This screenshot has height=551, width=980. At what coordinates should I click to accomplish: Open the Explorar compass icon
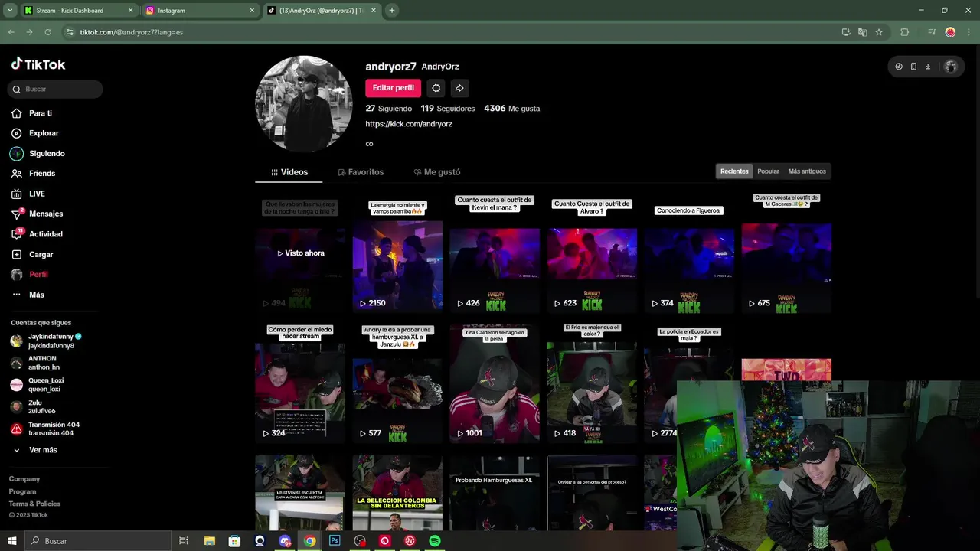point(16,133)
